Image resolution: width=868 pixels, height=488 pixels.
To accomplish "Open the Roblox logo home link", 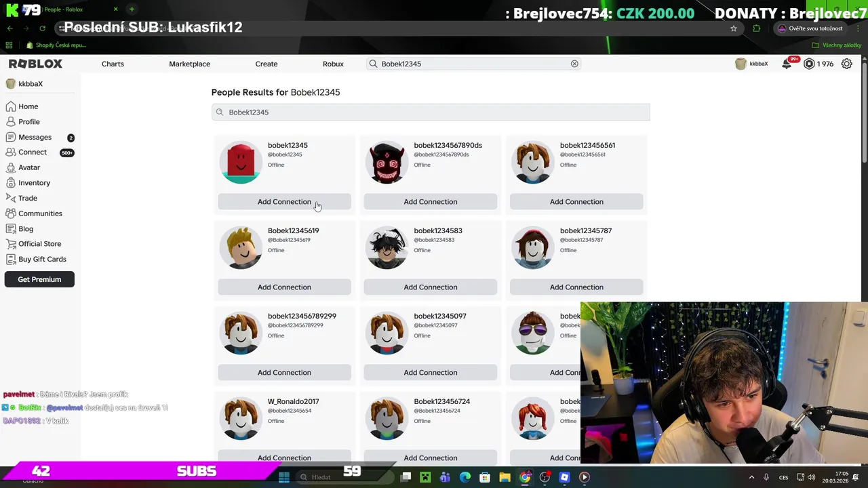I will coord(35,64).
